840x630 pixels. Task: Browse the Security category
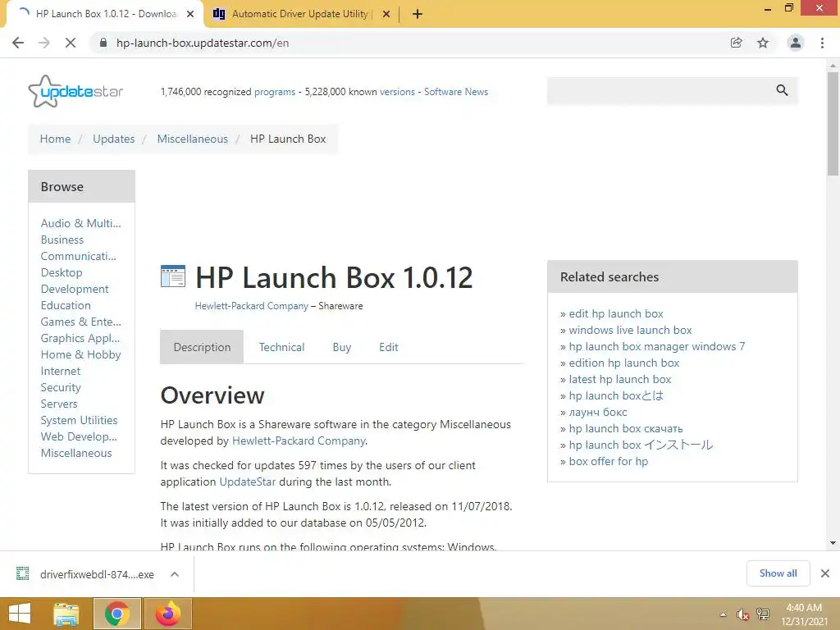click(x=61, y=387)
